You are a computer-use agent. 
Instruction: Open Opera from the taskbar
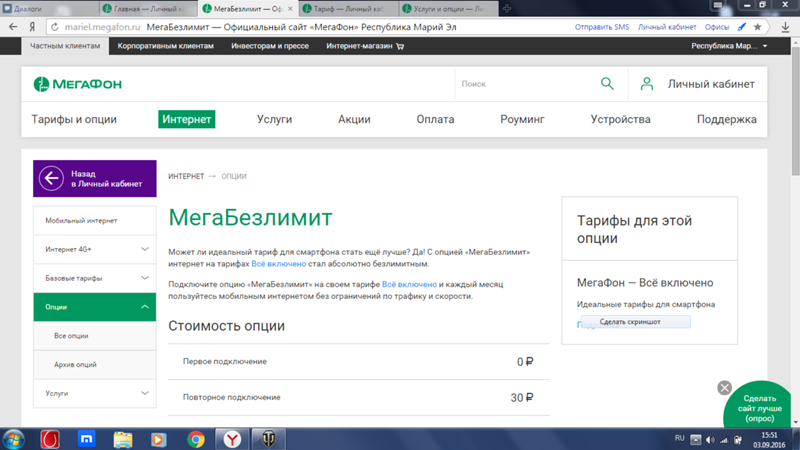(50, 439)
